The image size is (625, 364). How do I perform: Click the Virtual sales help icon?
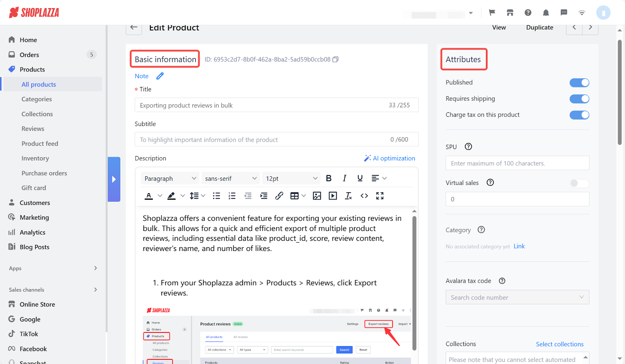click(x=490, y=183)
